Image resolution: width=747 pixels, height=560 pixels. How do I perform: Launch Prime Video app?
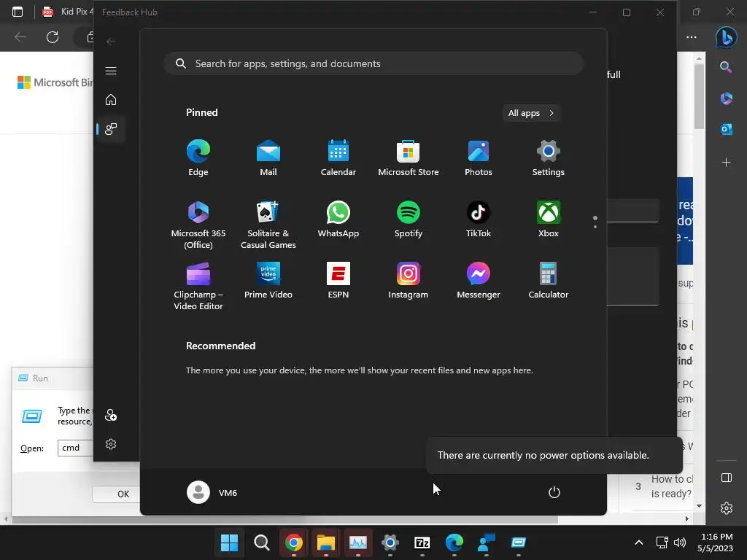tap(268, 281)
